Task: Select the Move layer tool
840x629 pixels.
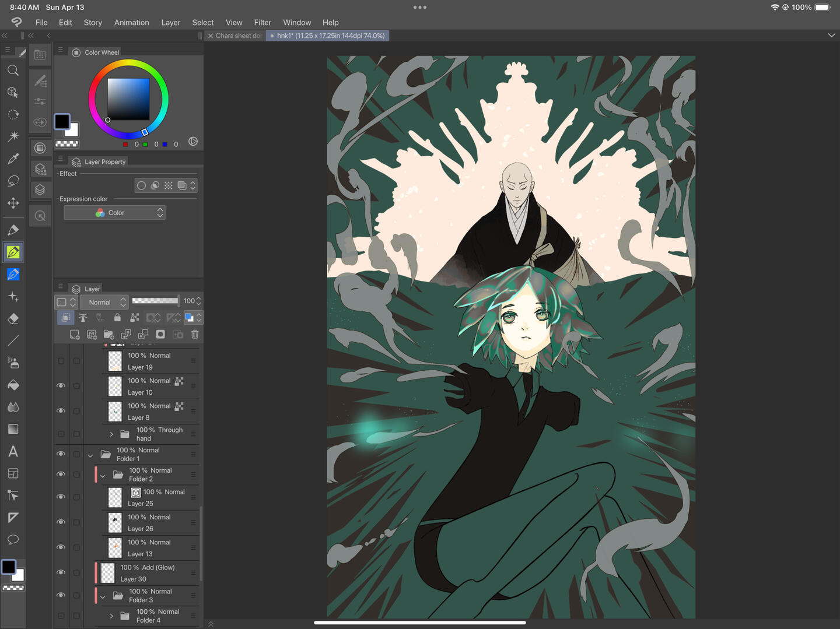Action: click(x=13, y=203)
